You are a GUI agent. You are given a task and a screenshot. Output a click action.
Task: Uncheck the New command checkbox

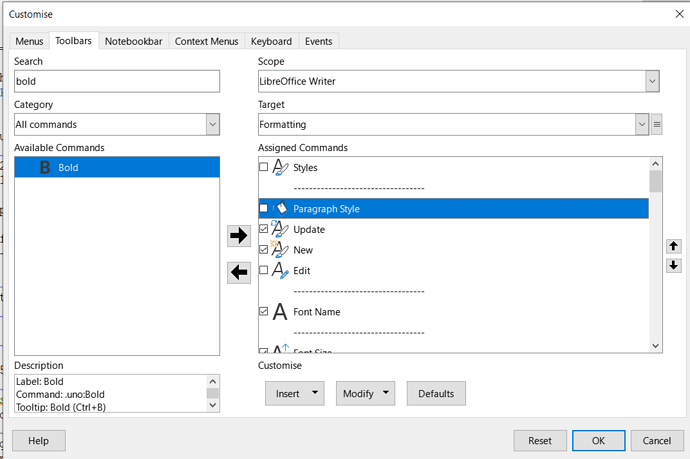(x=264, y=250)
